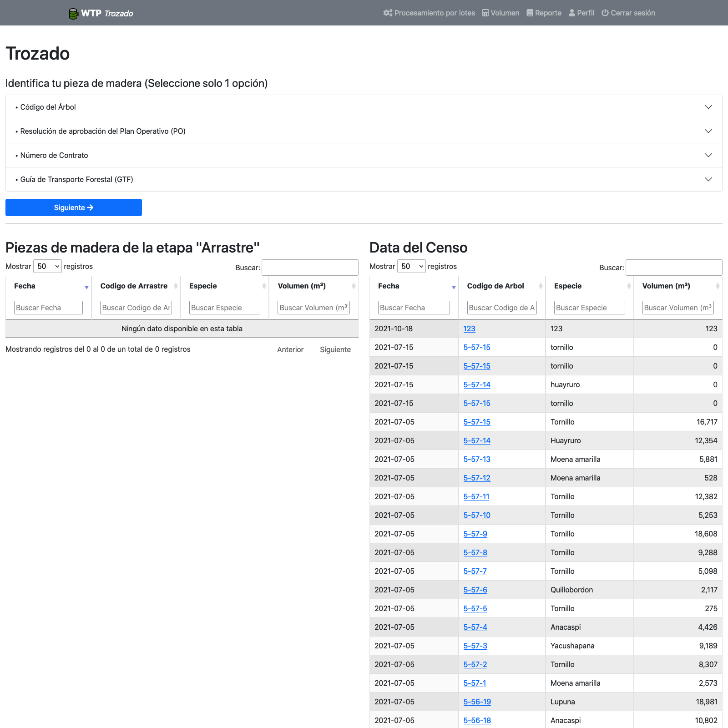Sort Arrastre table by Volumen arrows
Image resolution: width=728 pixels, height=728 pixels.
(x=354, y=286)
